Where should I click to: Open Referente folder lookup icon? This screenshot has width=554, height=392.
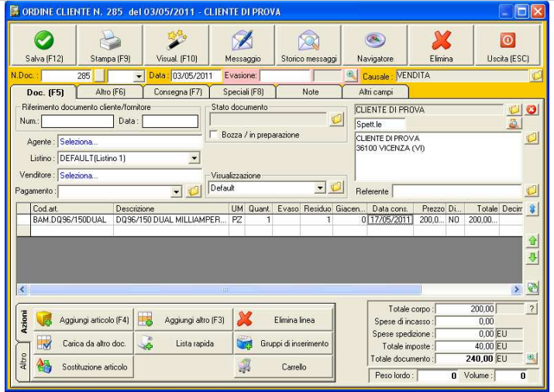pyautogui.click(x=532, y=191)
